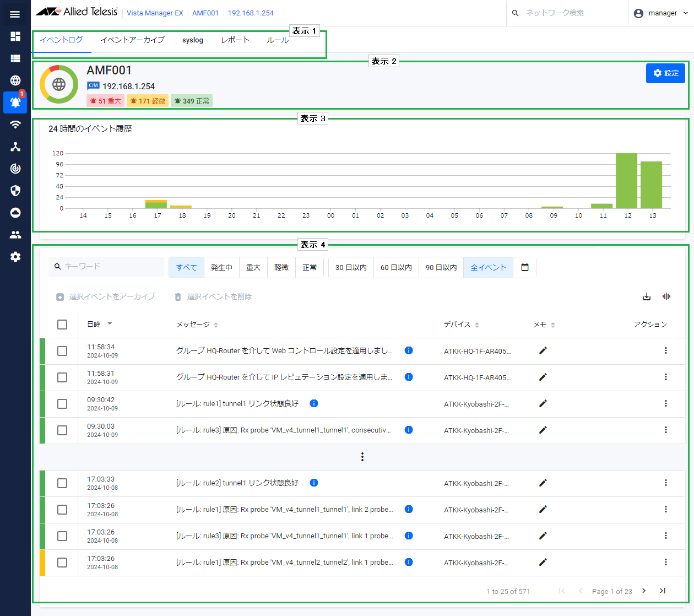Edit memo for the 11:58:34 event
The height and width of the screenshot is (616, 694).
click(x=543, y=351)
